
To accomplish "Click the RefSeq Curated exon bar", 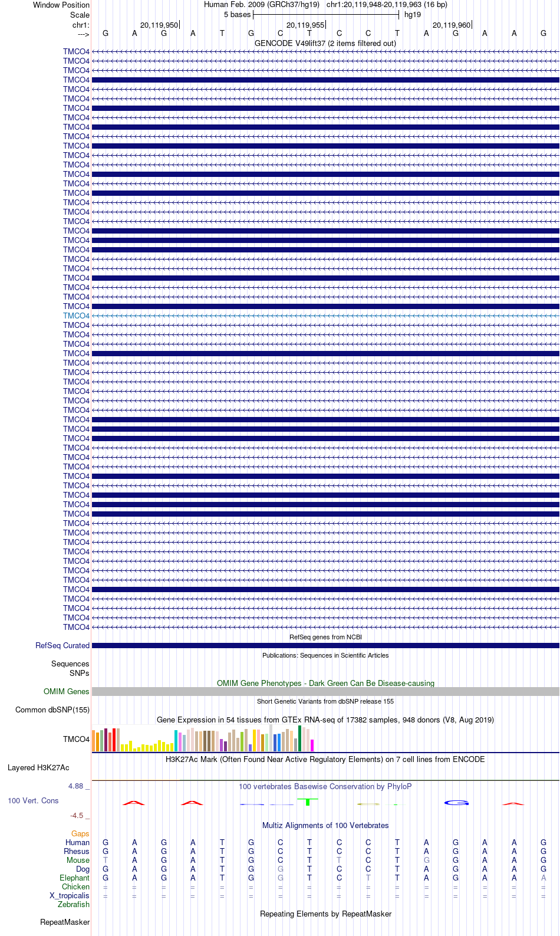I will pos(325,645).
